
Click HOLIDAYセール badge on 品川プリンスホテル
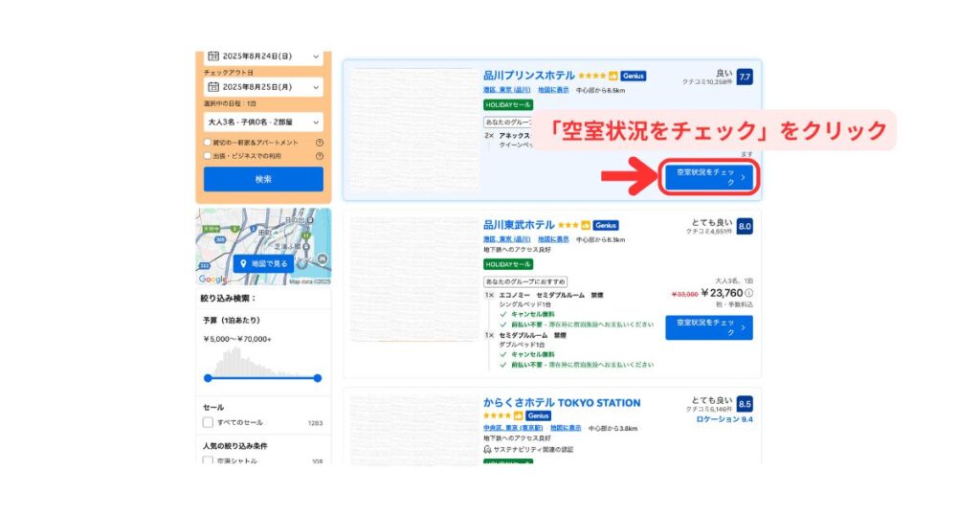pyautogui.click(x=508, y=105)
